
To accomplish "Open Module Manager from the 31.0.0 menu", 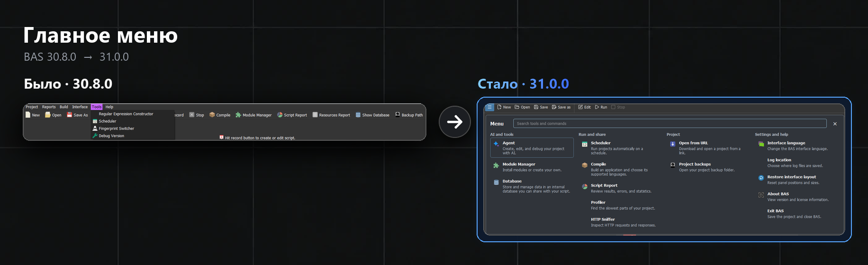I will [x=532, y=167].
